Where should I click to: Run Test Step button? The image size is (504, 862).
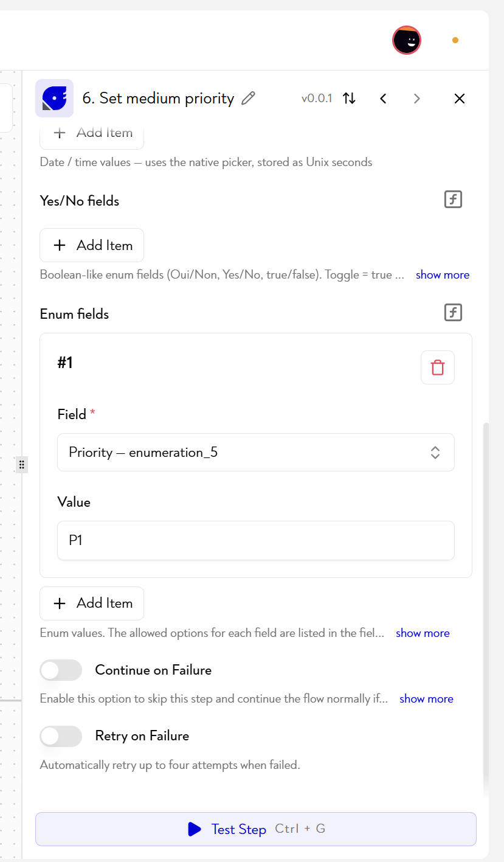click(x=256, y=829)
